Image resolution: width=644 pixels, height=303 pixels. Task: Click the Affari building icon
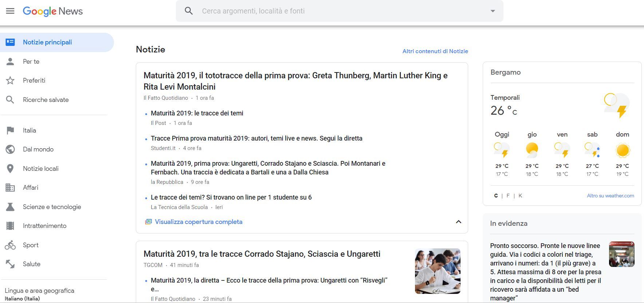[x=10, y=188]
